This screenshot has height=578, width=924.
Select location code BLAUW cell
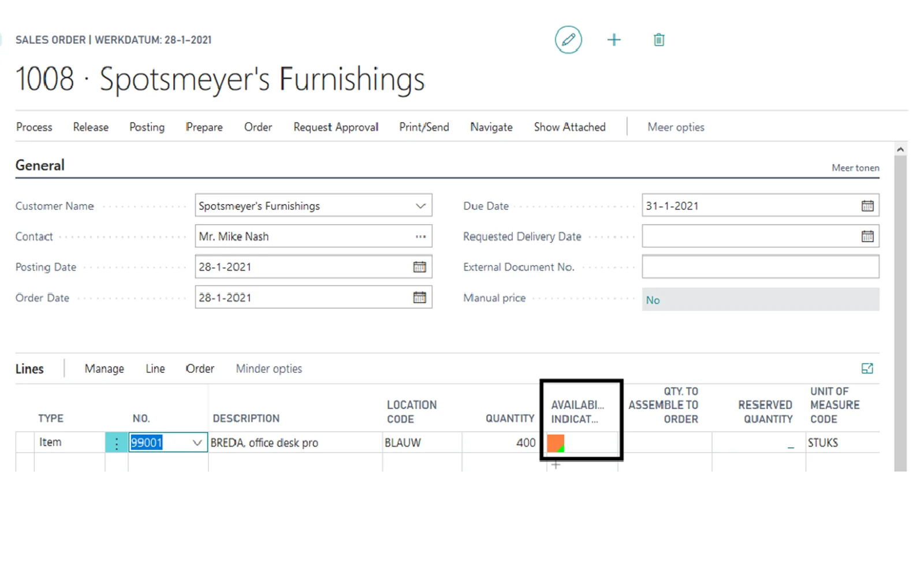pyautogui.click(x=422, y=443)
